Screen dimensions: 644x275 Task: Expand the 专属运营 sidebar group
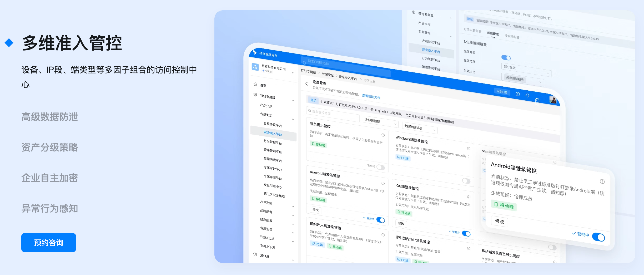tap(293, 233)
